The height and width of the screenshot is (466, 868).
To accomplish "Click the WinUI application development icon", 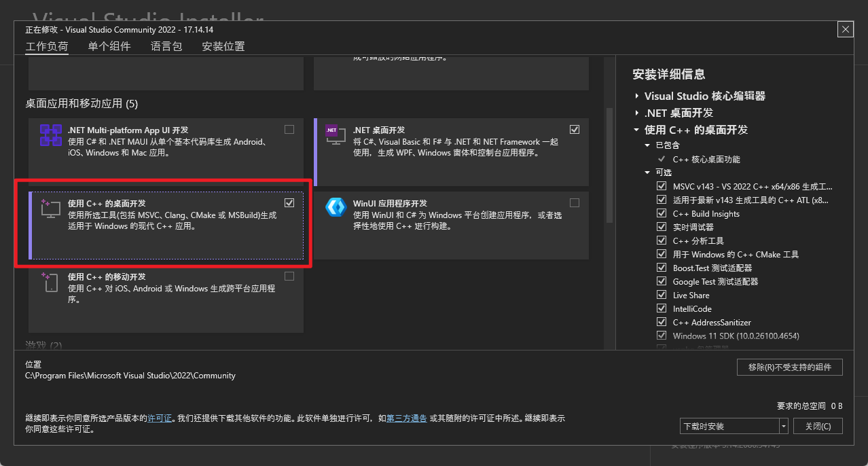I will pyautogui.click(x=336, y=207).
